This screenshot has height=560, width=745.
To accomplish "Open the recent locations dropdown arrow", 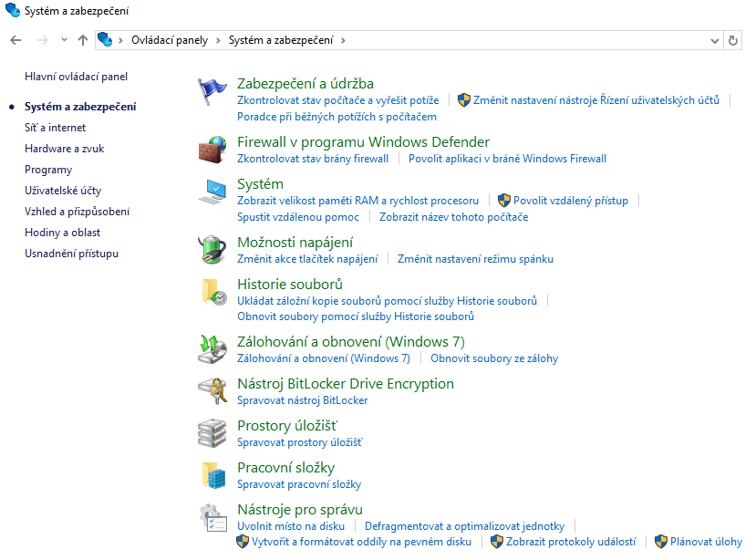I will [x=64, y=40].
